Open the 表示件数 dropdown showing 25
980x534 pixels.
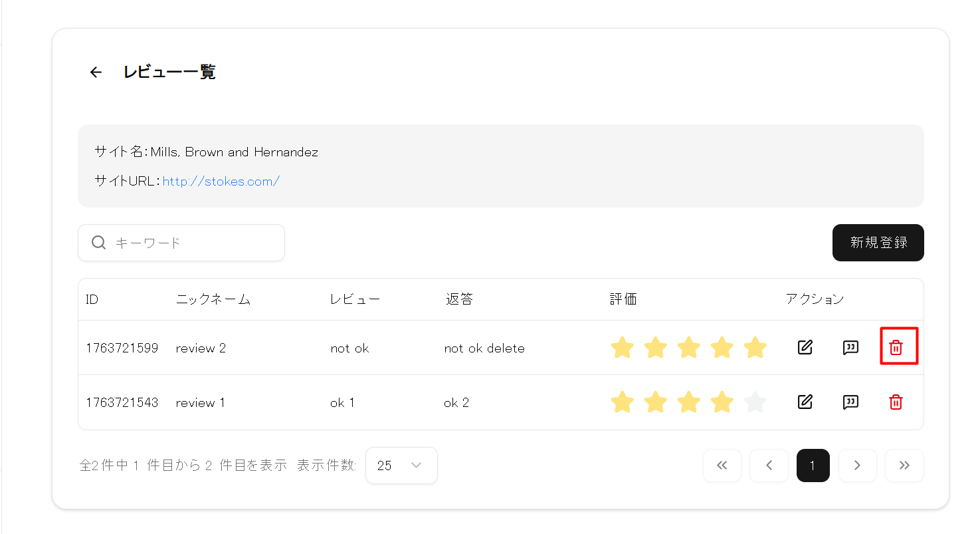coord(401,466)
